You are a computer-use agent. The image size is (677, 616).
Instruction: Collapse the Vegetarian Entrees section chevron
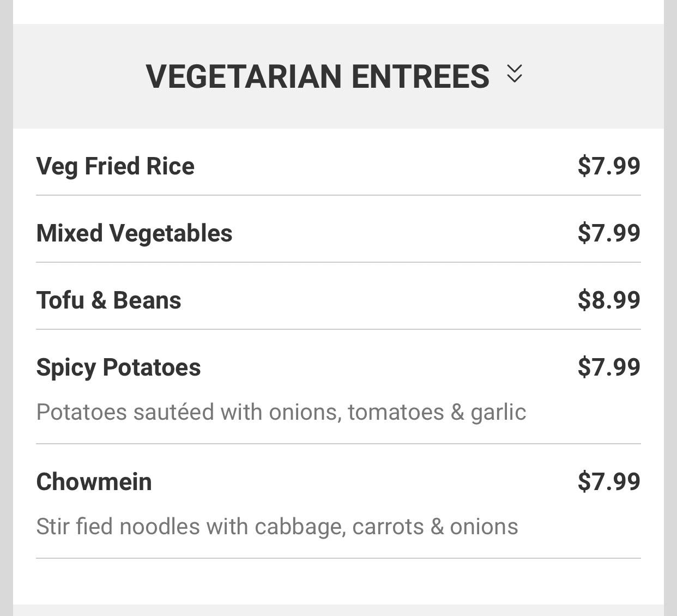(x=515, y=74)
